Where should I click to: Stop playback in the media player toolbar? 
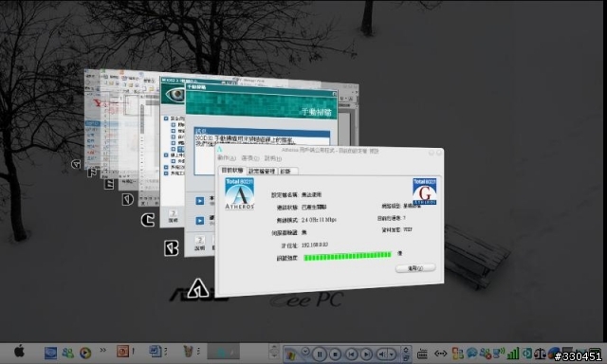click(x=336, y=354)
